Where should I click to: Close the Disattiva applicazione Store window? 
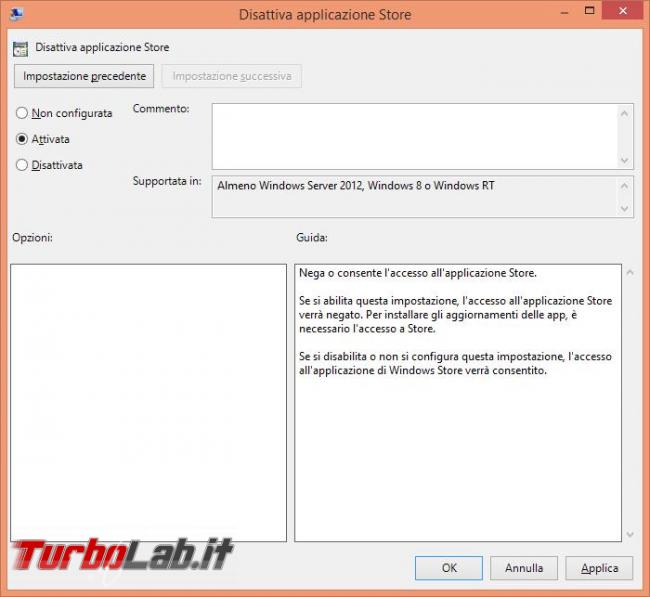coord(623,11)
